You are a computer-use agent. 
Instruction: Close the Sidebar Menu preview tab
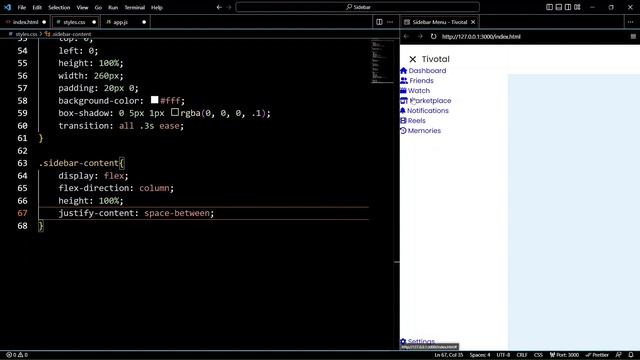pos(473,22)
